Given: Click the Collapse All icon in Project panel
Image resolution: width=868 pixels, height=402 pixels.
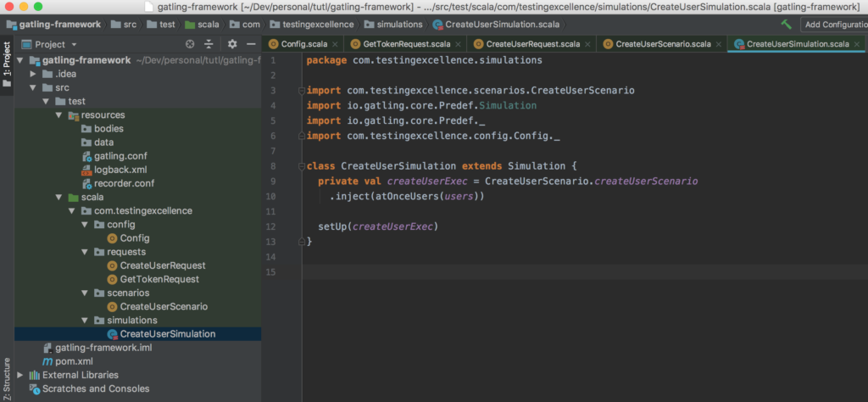Looking at the screenshot, I should (x=209, y=44).
